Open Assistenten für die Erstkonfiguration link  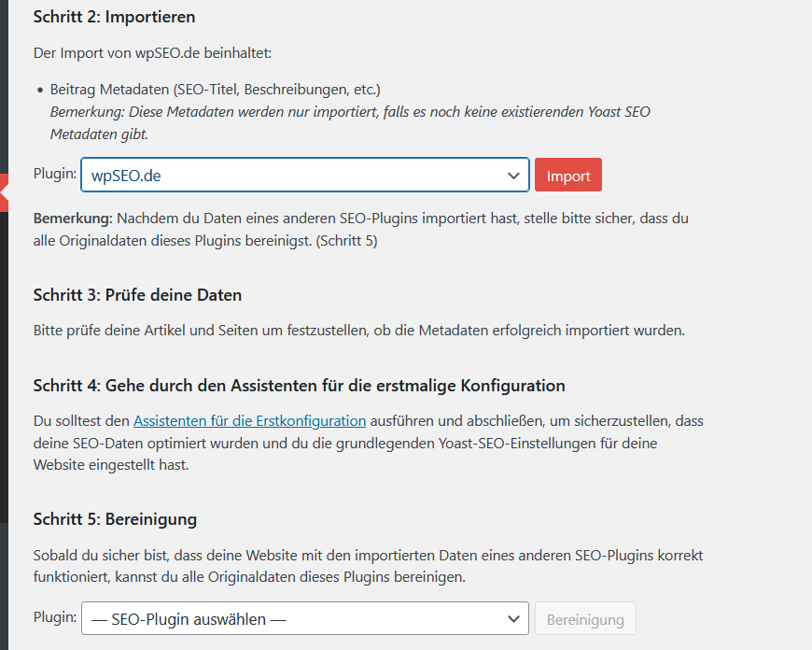click(249, 421)
